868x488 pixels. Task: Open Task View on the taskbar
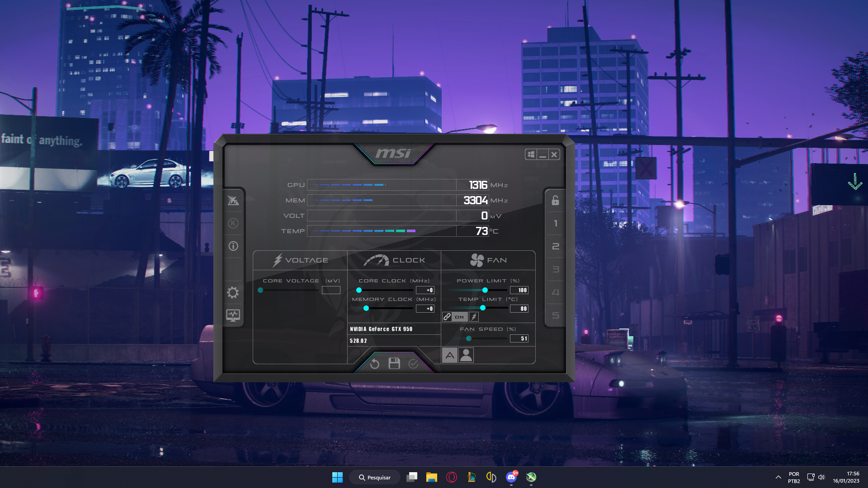point(412,477)
